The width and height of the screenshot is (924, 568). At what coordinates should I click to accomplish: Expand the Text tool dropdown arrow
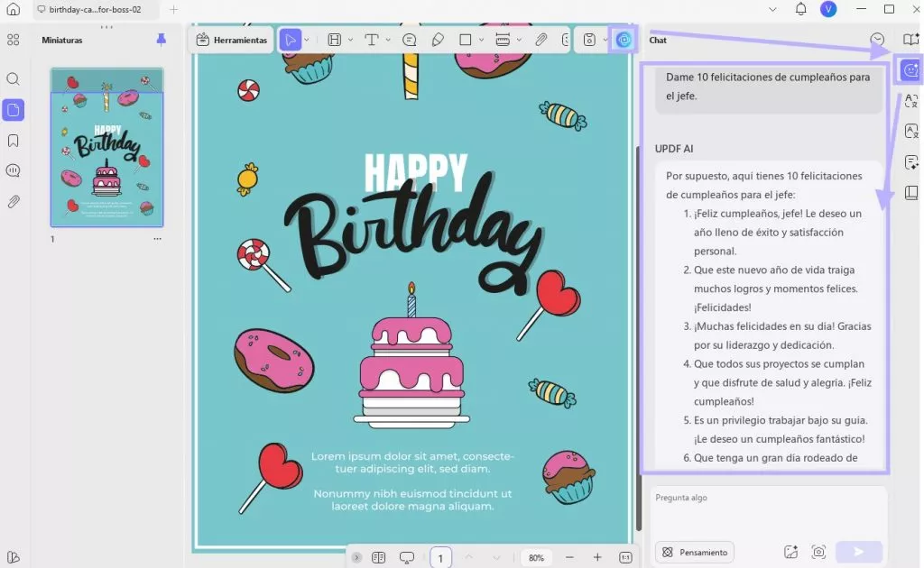[388, 40]
